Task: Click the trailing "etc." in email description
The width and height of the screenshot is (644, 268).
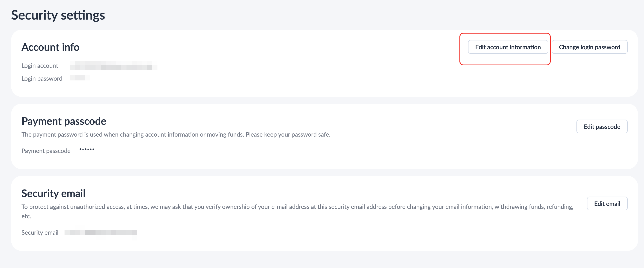Action: [x=26, y=216]
